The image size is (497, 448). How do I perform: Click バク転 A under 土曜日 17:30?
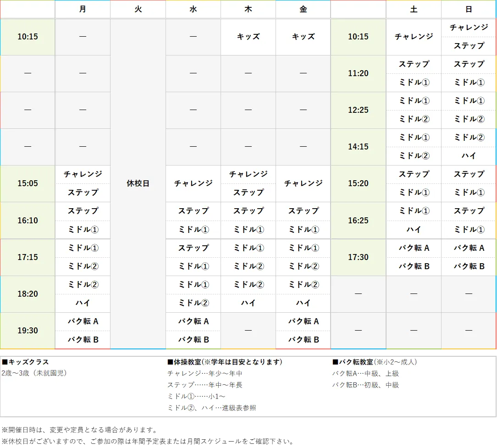tap(413, 248)
